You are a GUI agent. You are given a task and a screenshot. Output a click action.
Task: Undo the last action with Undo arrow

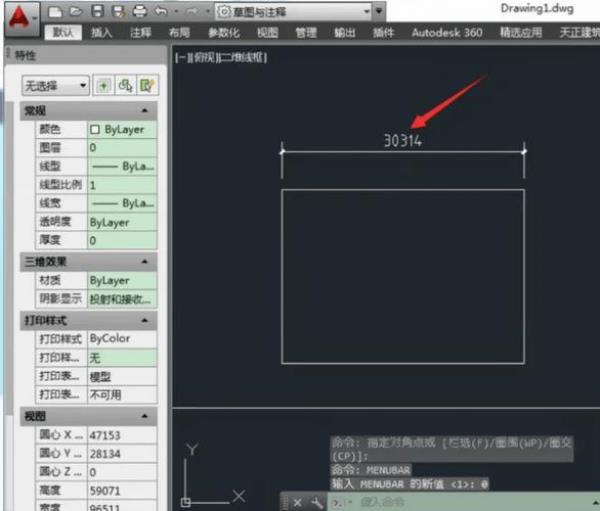click(161, 11)
